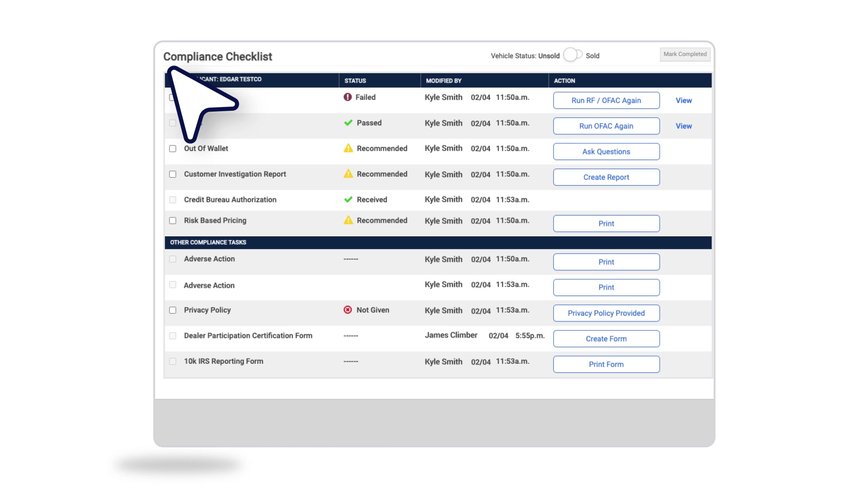Click Print Form for 10k IRS Reporting Form

[606, 364]
